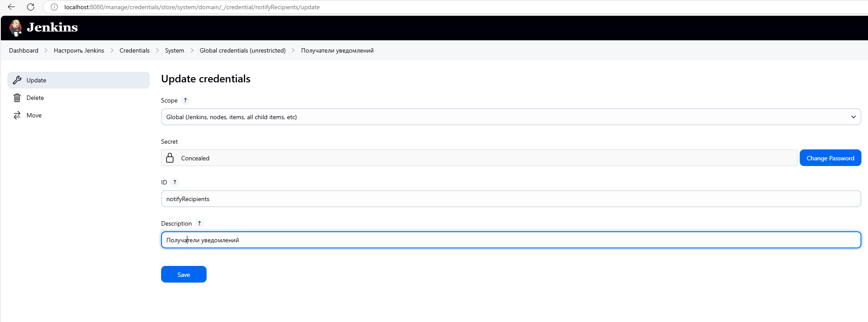
Task: Navigate to Credentials breadcrumb
Action: tap(134, 50)
